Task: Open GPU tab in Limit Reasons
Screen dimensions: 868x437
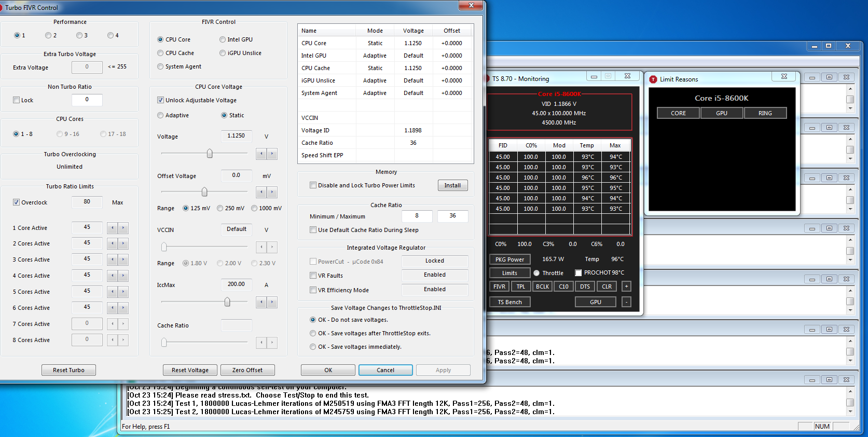Action: (x=722, y=113)
